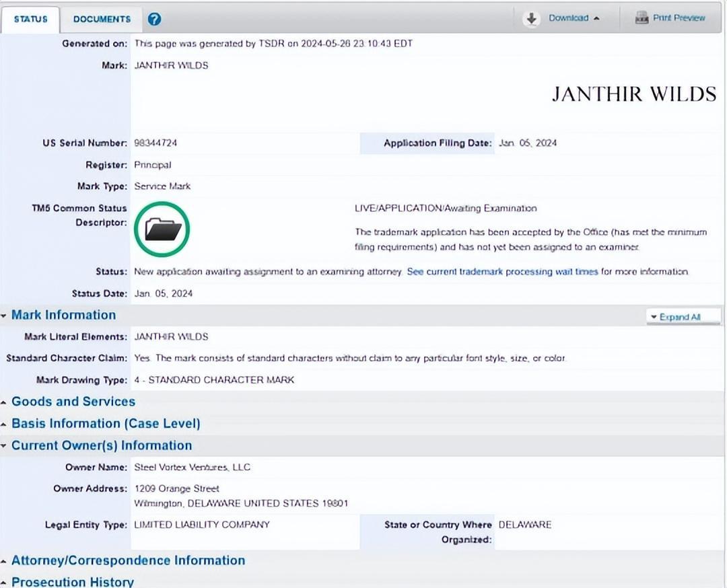Click the blue help question mark icon

(x=154, y=19)
